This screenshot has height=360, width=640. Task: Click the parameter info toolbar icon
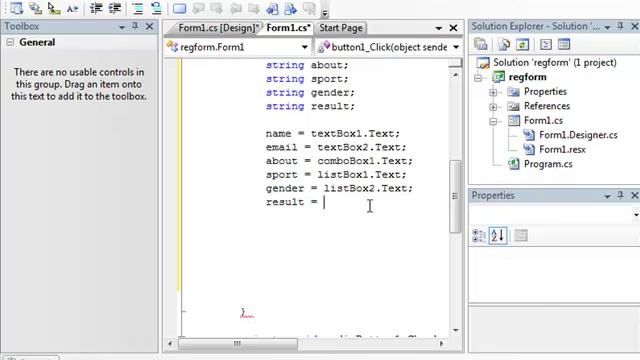tap(36, 8)
